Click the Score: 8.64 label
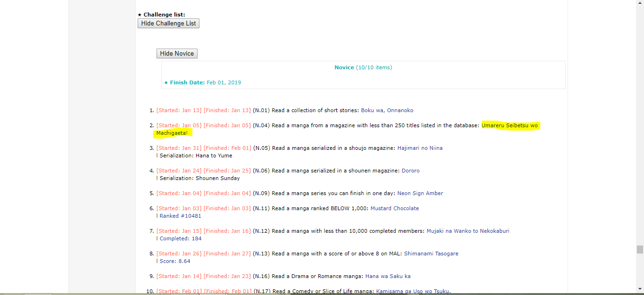Viewport: 644px width, 295px height. click(175, 261)
